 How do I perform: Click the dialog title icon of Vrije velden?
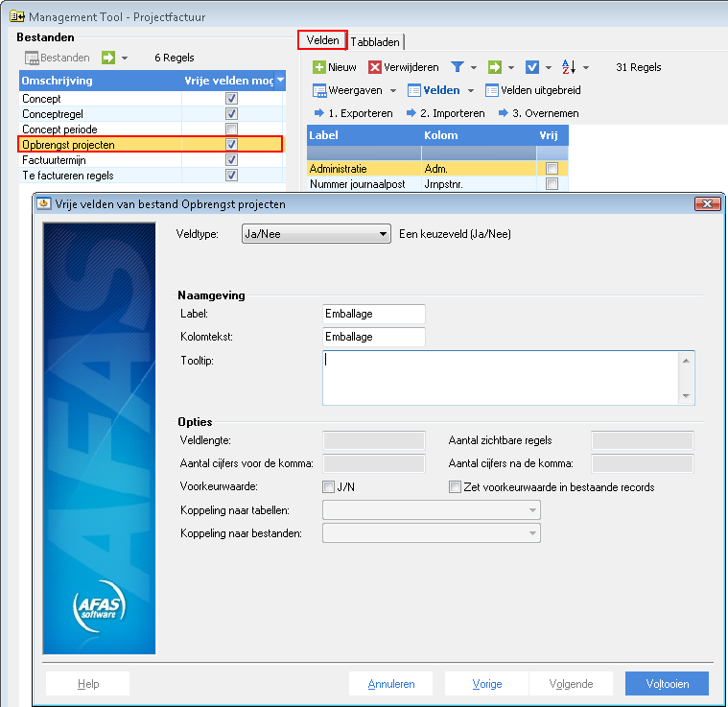[x=44, y=203]
